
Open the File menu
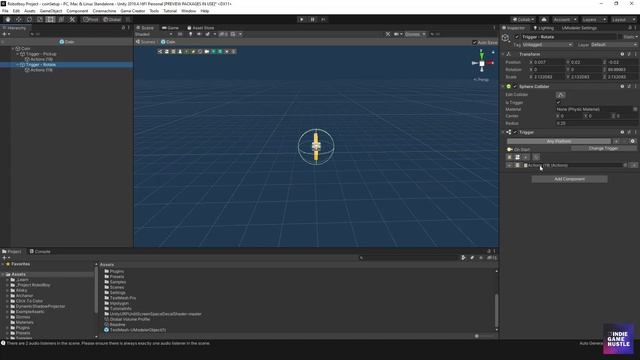point(5,11)
